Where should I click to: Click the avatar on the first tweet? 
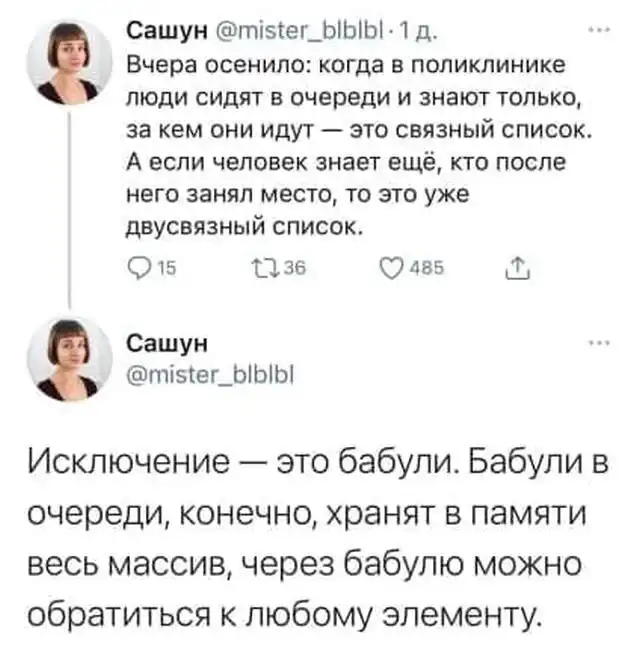click(68, 62)
